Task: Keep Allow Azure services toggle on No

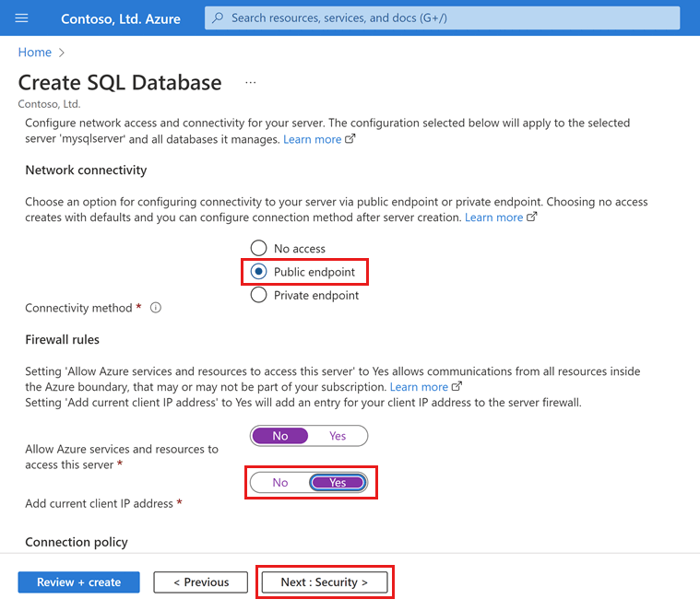Action: tap(280, 436)
